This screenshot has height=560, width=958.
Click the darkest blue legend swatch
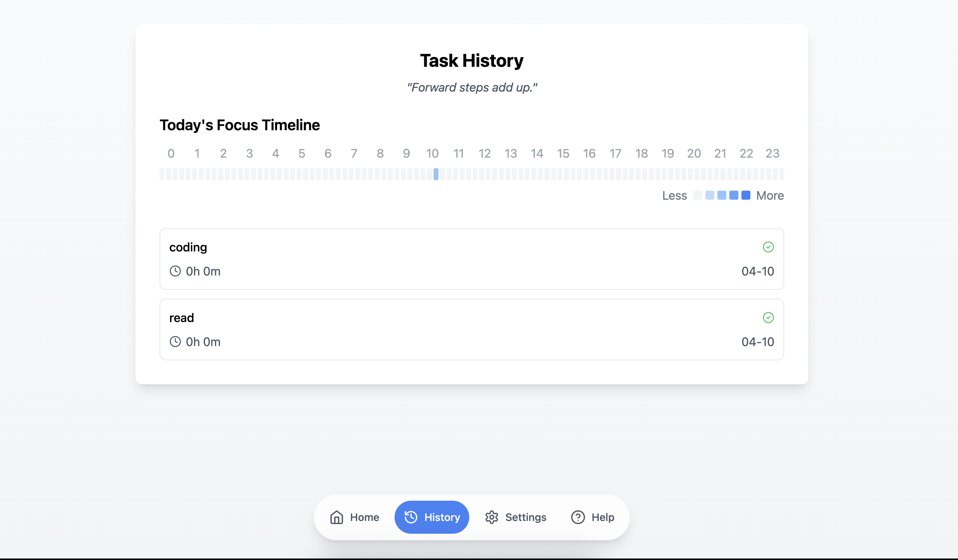746,196
